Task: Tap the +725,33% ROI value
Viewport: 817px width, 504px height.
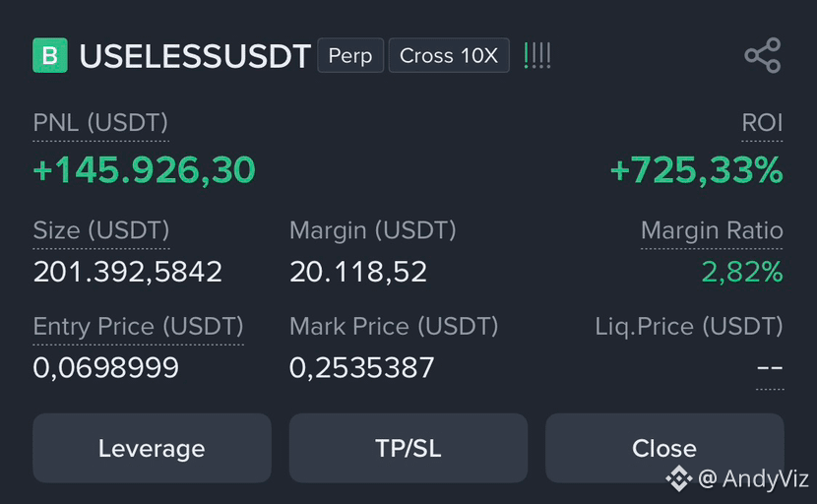Action: 696,170
